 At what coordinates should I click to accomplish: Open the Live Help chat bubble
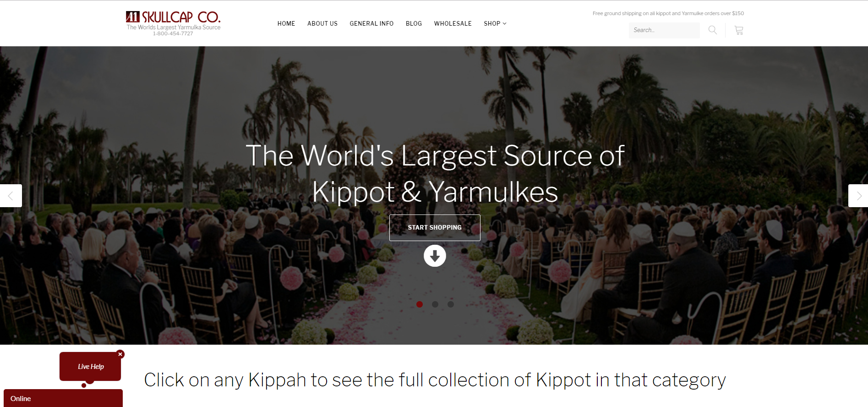click(90, 366)
